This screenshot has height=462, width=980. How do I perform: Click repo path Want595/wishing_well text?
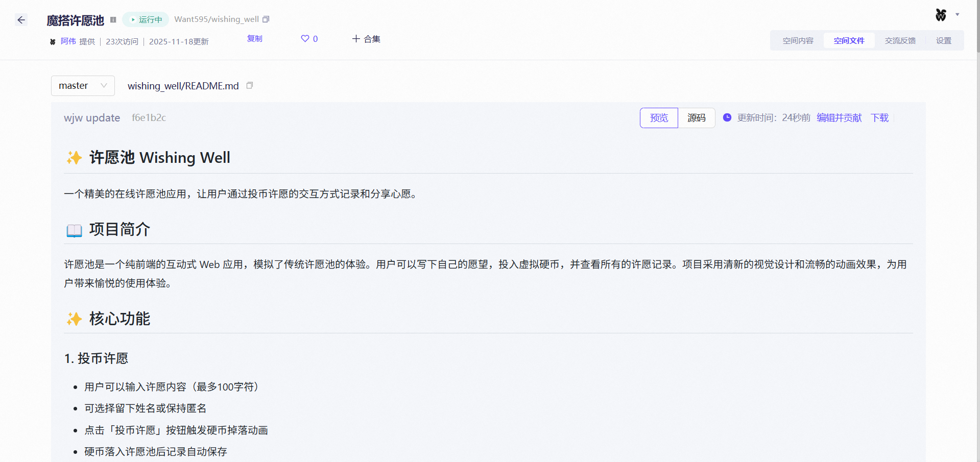point(217,19)
